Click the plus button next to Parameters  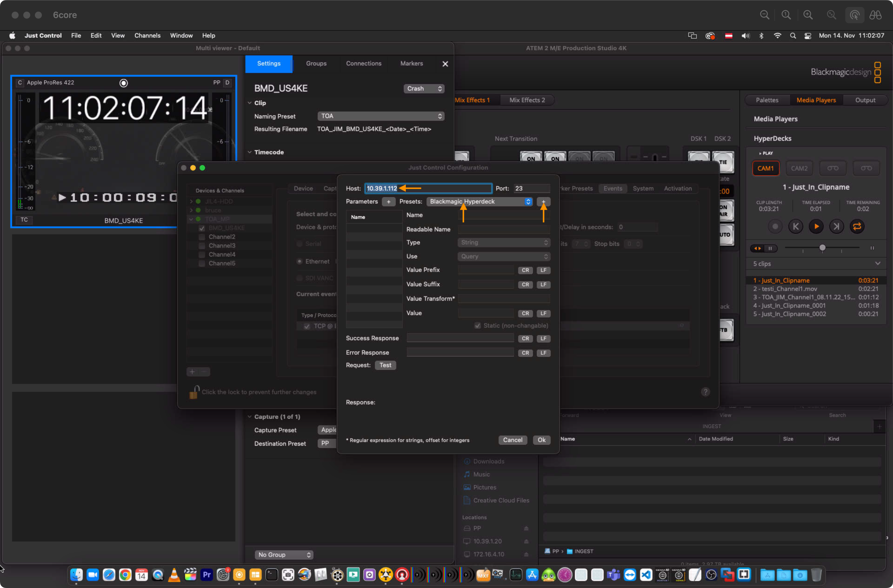(x=388, y=202)
